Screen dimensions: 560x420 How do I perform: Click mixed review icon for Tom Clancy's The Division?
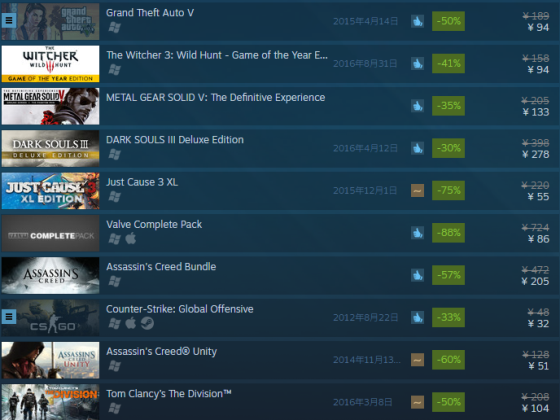(417, 402)
